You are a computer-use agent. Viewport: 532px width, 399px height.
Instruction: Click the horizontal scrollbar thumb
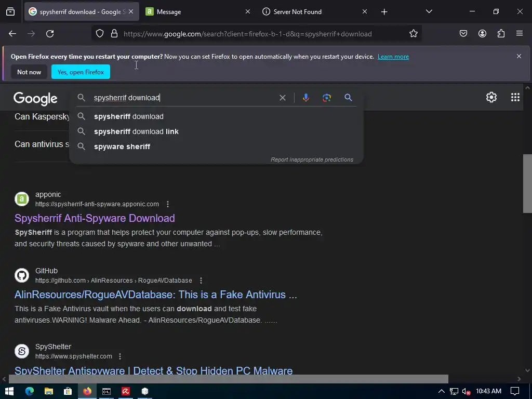pos(229,379)
